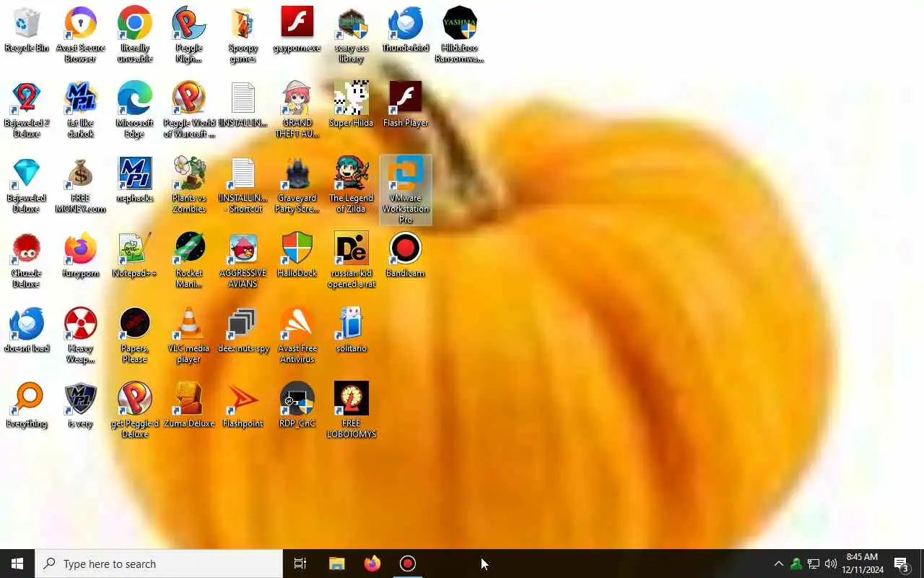Open network status in system tray
This screenshot has height=578, width=924.
tap(814, 564)
